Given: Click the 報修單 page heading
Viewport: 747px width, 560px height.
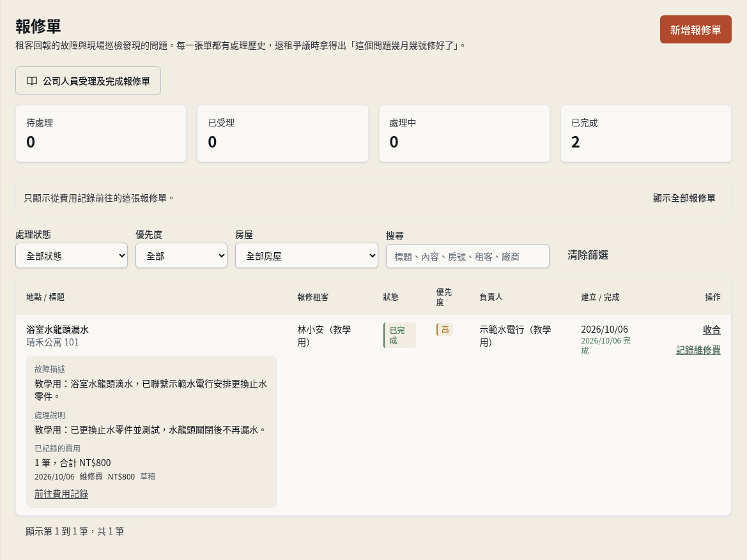Looking at the screenshot, I should pos(38,26).
